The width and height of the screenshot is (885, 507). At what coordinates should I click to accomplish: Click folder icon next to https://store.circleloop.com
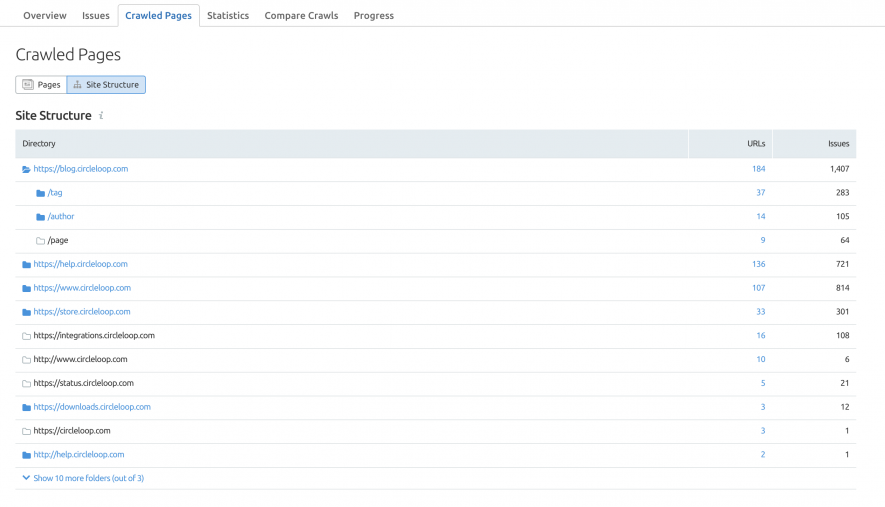26,312
